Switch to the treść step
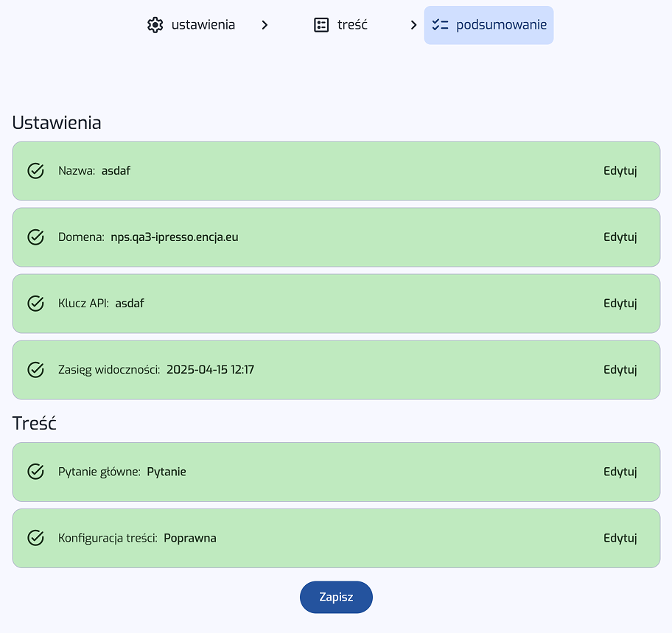The image size is (672, 633). click(340, 25)
